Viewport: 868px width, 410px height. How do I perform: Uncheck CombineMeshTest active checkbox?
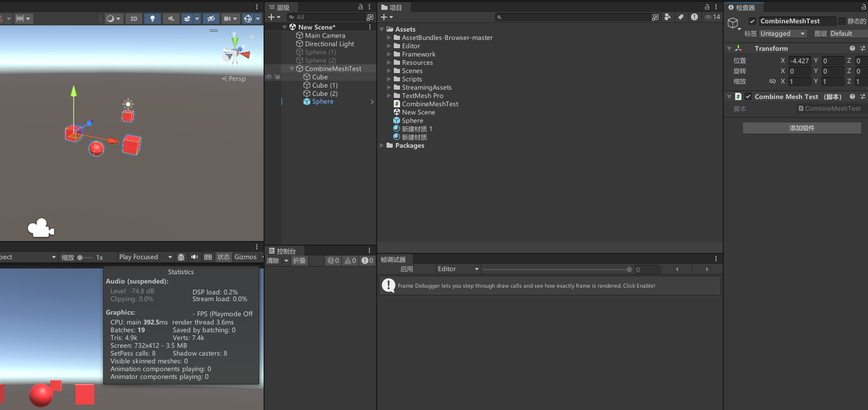tap(752, 21)
